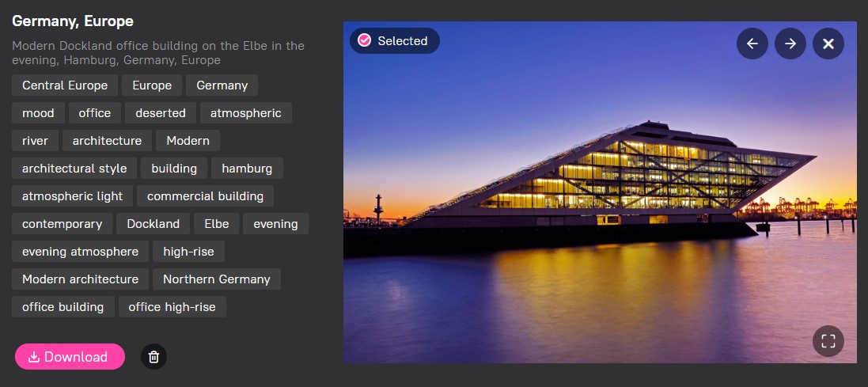Go to the next image arrow

790,44
